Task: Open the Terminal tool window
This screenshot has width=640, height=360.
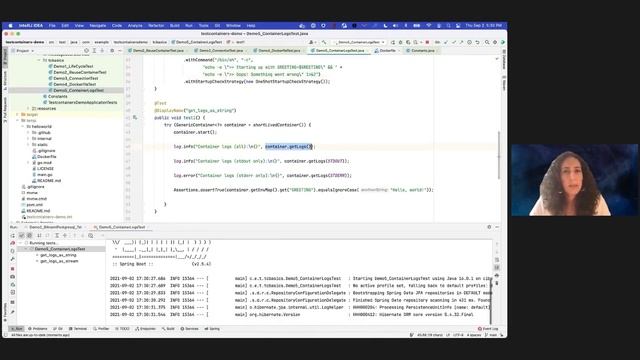Action: (x=78, y=329)
